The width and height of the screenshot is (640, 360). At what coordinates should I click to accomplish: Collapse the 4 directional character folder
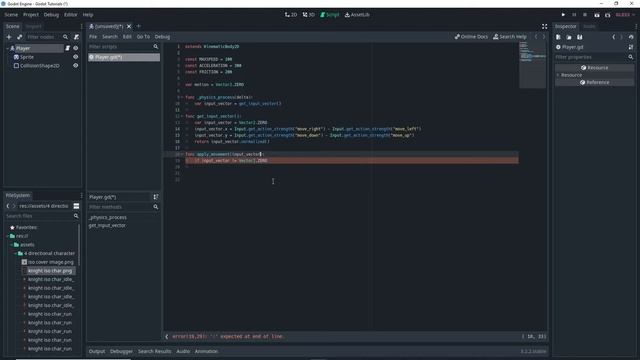click(16, 253)
